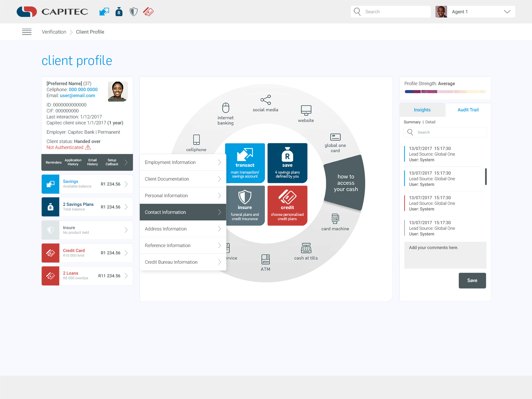Image resolution: width=532 pixels, height=399 pixels.
Task: Click the client profile photo
Action: [x=118, y=91]
